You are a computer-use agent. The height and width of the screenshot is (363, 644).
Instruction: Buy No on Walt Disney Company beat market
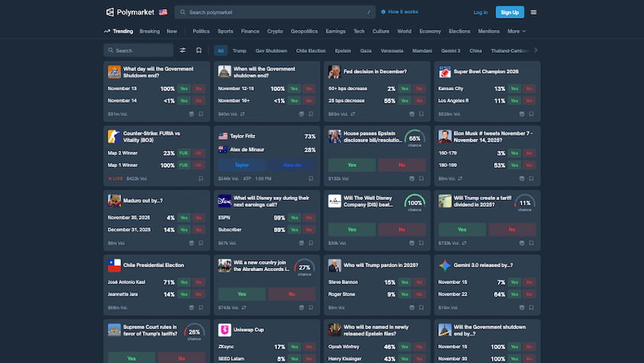(x=402, y=230)
